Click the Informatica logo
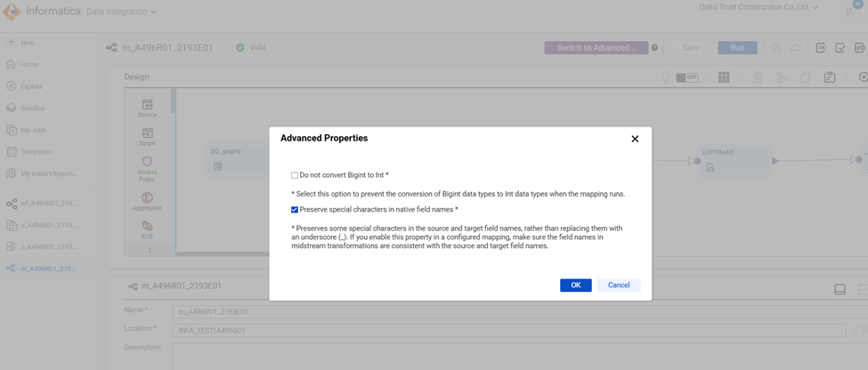This screenshot has height=370, width=868. point(42,11)
